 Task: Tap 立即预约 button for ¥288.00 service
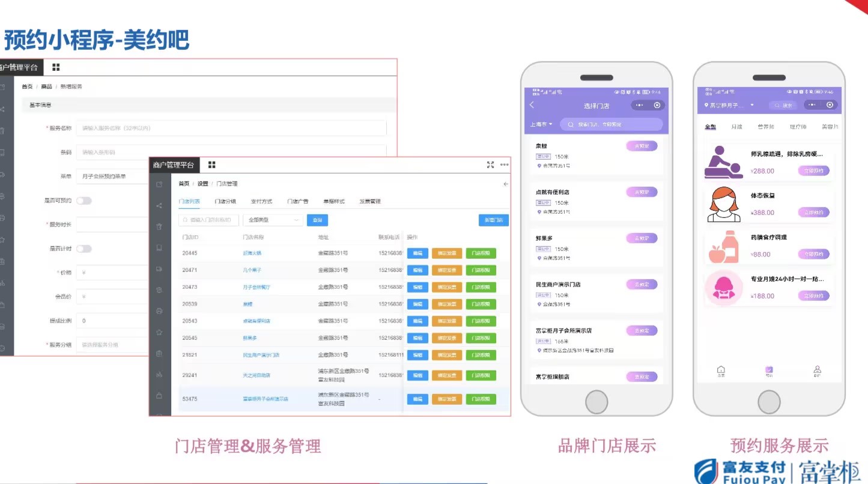tap(814, 171)
